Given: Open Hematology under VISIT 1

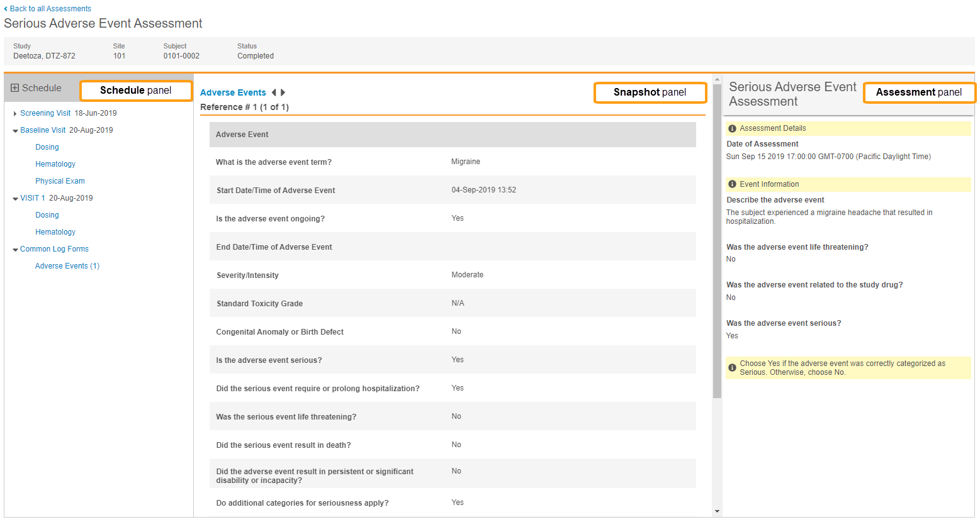Looking at the screenshot, I should click(55, 232).
